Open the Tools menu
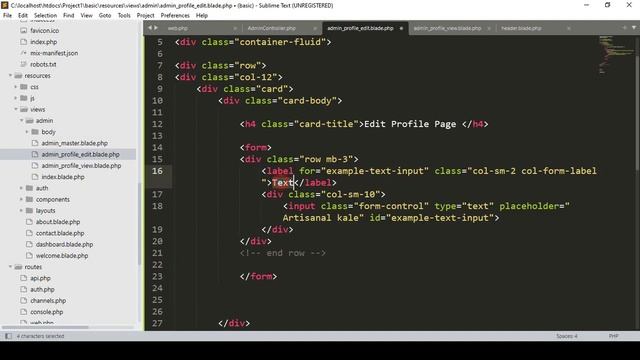The height and width of the screenshot is (360, 640). 124,16
